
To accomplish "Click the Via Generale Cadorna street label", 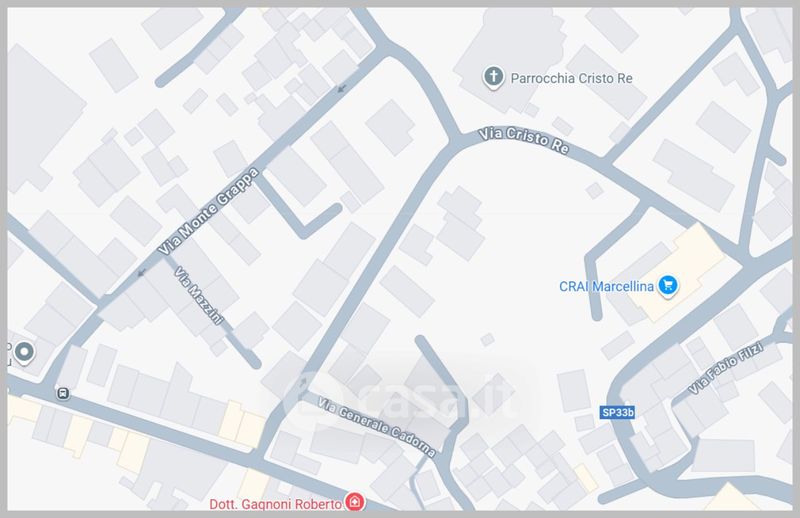I will [x=377, y=427].
